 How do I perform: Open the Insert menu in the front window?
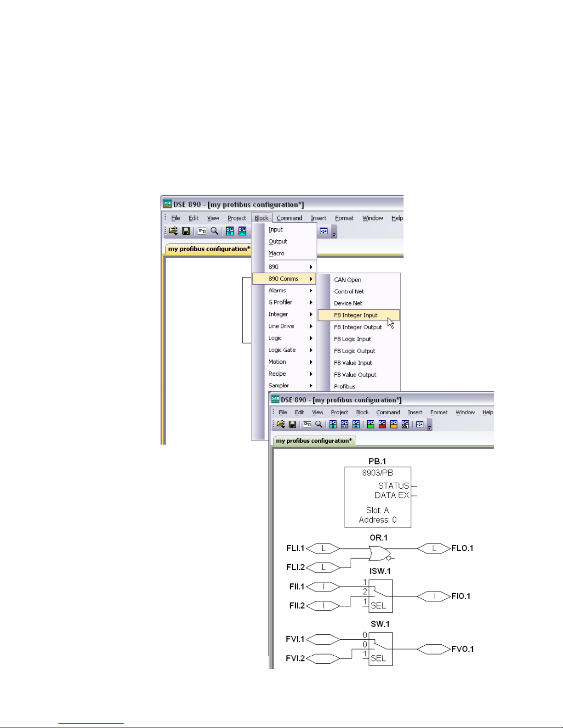pyautogui.click(x=415, y=412)
